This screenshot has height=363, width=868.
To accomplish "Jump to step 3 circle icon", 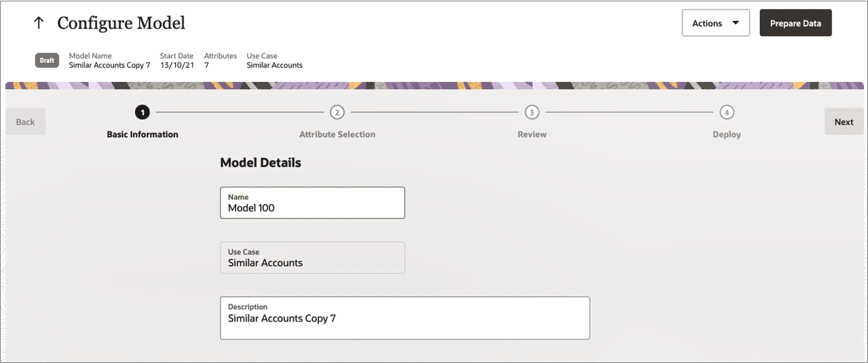I will click(532, 112).
